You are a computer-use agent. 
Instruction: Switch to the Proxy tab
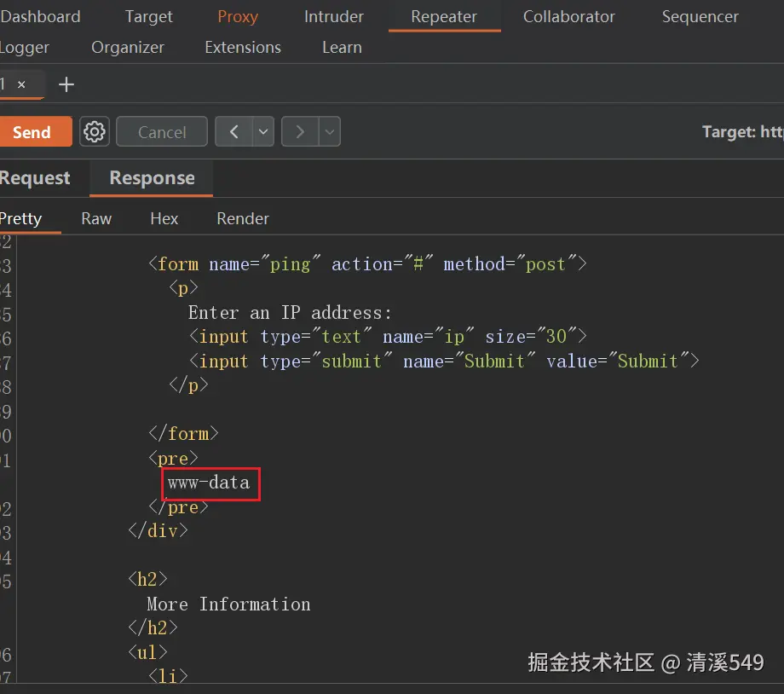[238, 16]
